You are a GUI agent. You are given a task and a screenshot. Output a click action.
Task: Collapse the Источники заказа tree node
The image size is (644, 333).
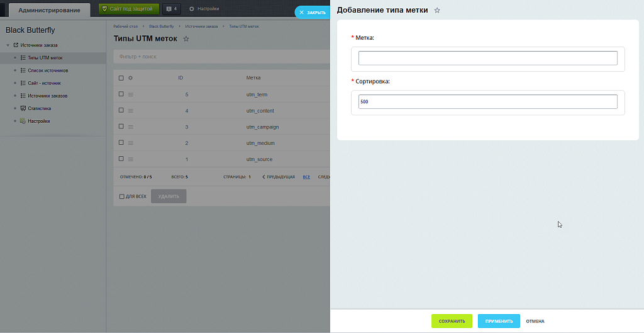(8, 45)
